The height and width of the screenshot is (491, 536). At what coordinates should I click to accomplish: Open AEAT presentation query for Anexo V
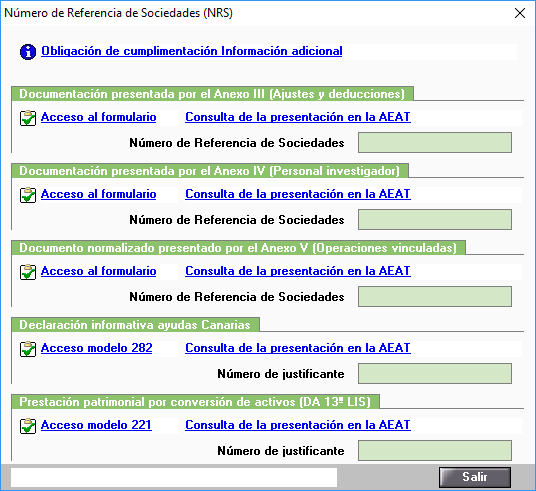(298, 271)
